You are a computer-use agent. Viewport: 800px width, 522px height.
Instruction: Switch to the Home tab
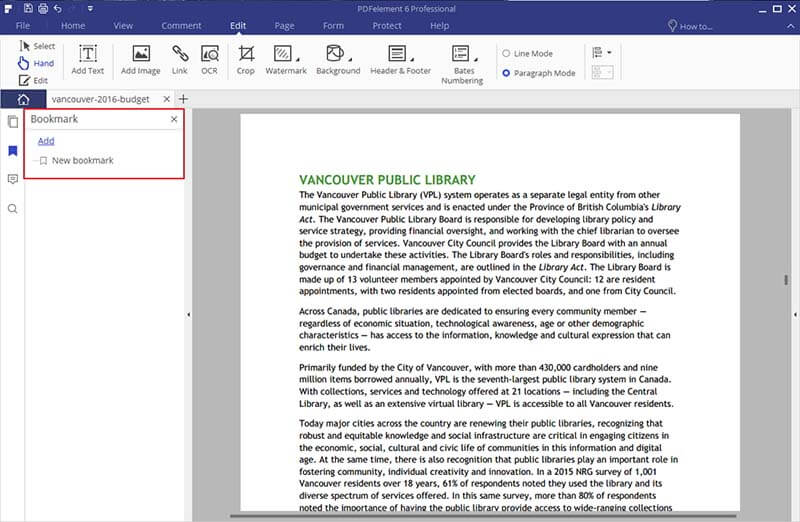pos(73,26)
